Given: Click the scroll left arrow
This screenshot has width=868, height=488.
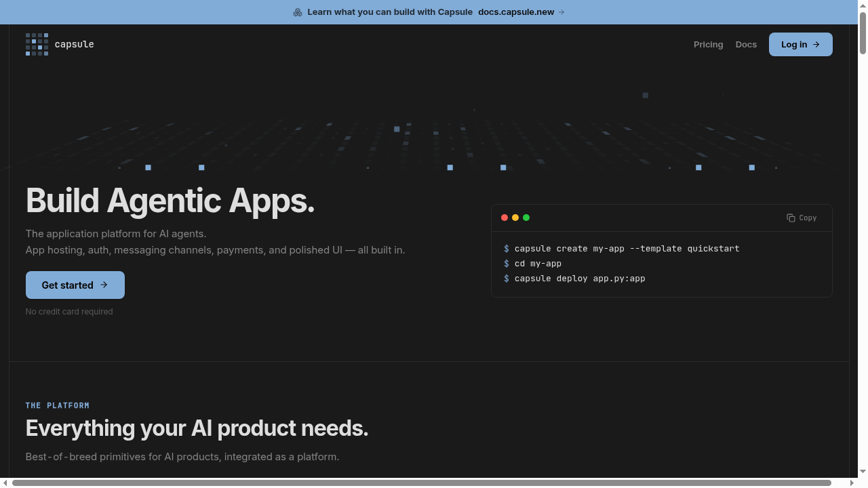Looking at the screenshot, I should [x=5, y=483].
